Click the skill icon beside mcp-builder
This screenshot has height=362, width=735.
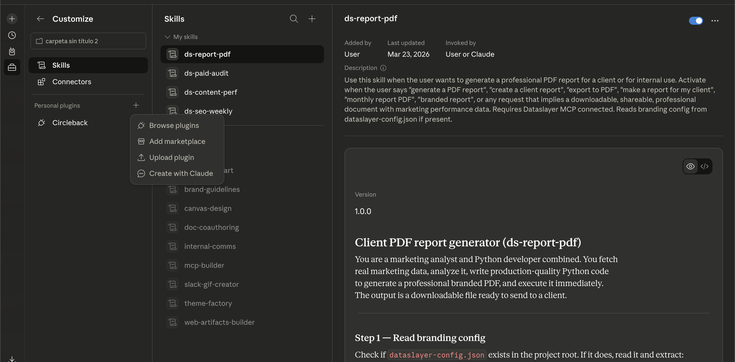tap(172, 265)
